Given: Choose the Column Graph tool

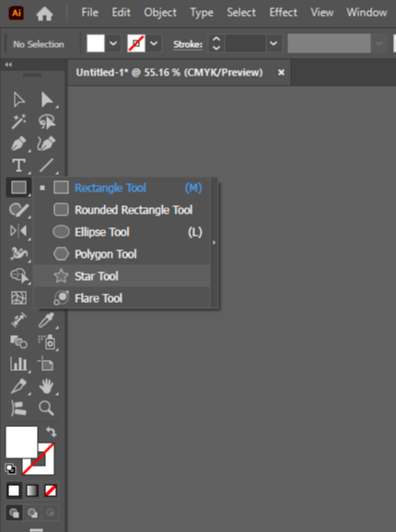Looking at the screenshot, I should [18, 364].
